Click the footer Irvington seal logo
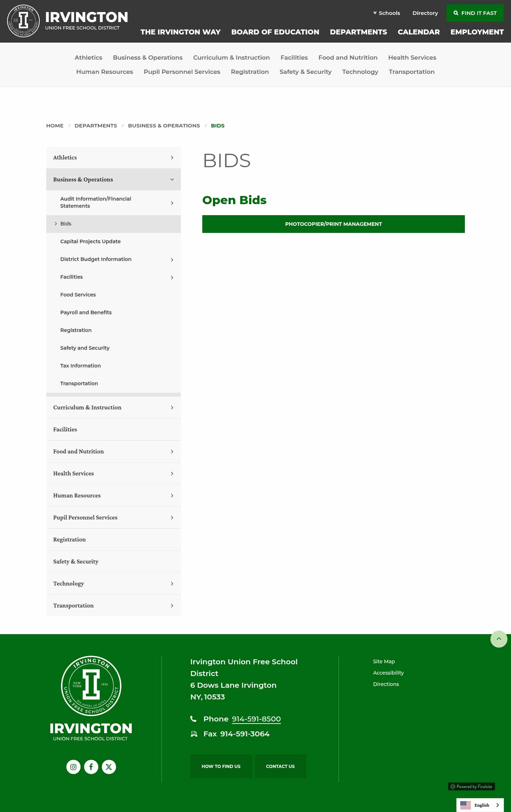 pyautogui.click(x=91, y=686)
